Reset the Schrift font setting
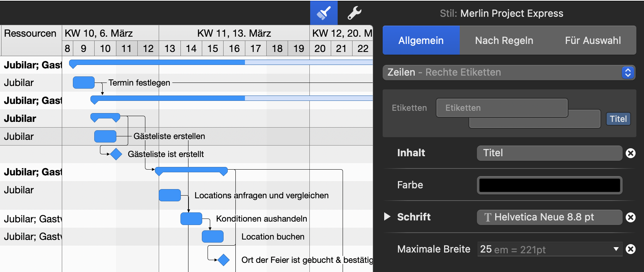644x272 pixels. [x=631, y=217]
